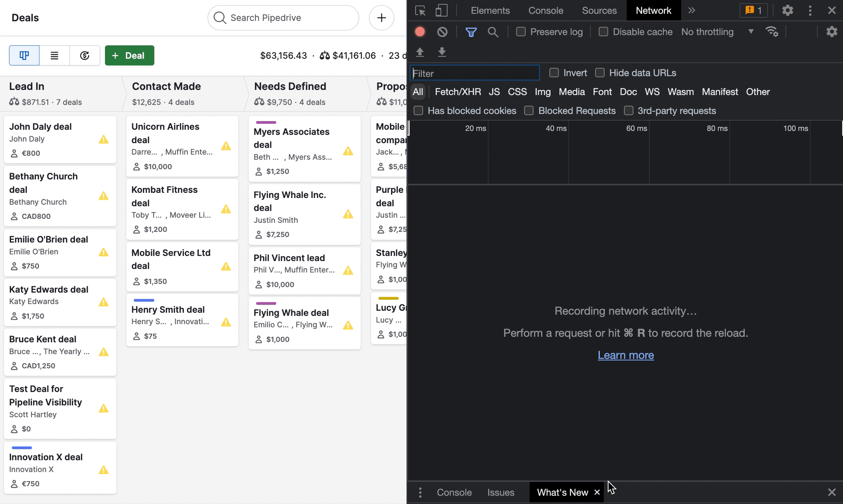Switch to pipeline kanban view

pyautogui.click(x=24, y=56)
